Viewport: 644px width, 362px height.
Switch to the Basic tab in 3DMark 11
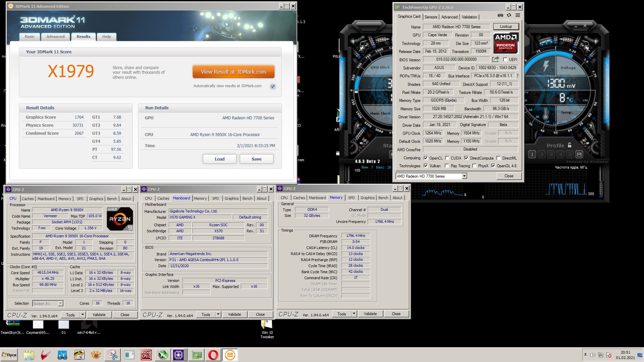click(30, 37)
